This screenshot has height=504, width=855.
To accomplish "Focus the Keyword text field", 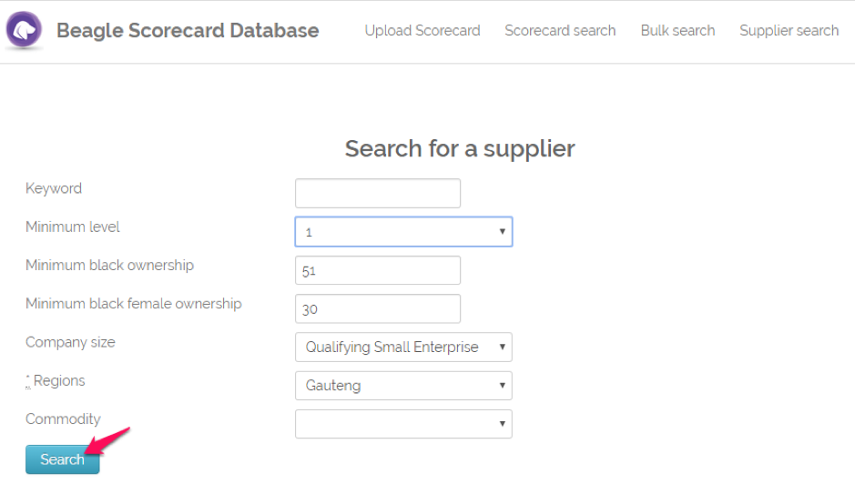I will coord(377,193).
